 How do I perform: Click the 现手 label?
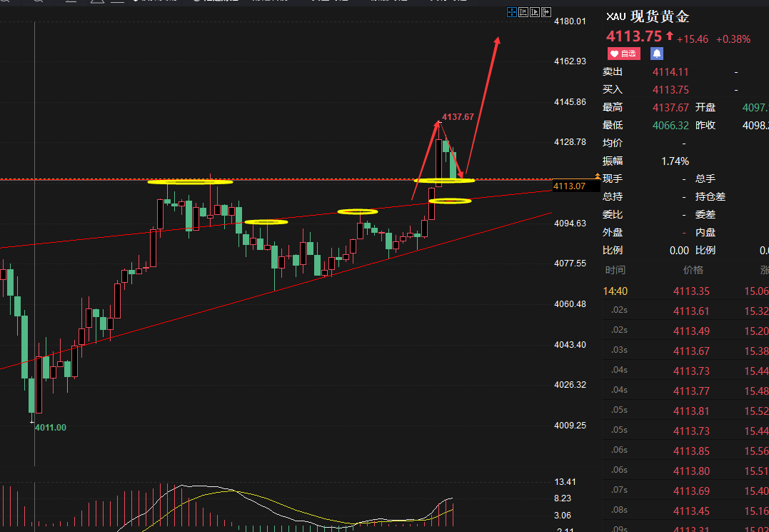click(613, 179)
